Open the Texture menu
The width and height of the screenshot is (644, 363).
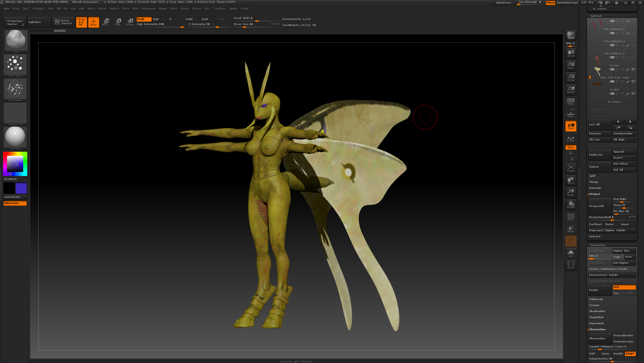click(197, 9)
